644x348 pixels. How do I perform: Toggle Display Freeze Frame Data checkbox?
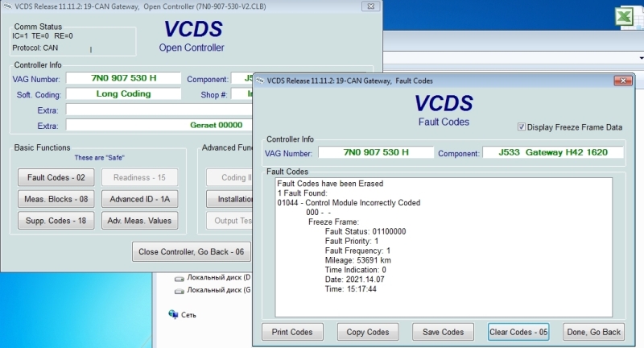(521, 127)
